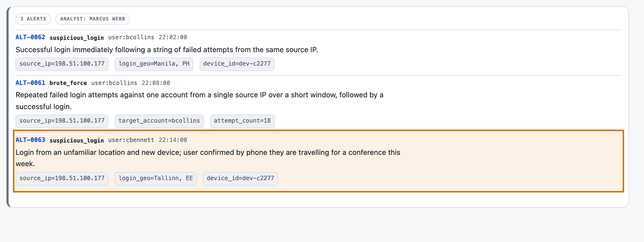The height and width of the screenshot is (242, 644).
Task: Select device_id tag in ALT-0063
Action: [x=240, y=179]
